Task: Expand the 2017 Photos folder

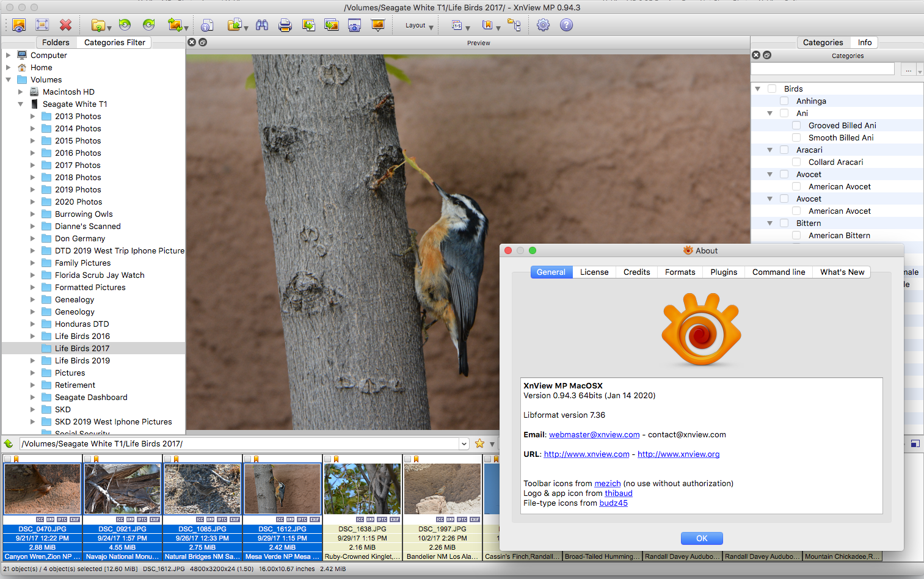Action: 33,165
